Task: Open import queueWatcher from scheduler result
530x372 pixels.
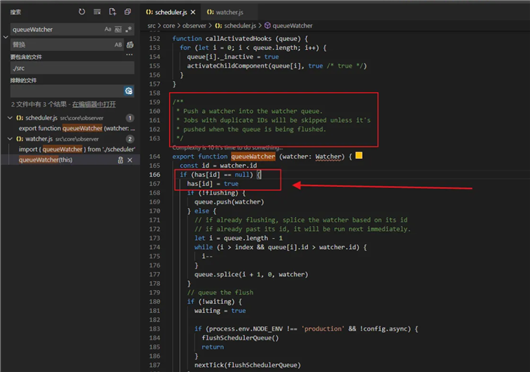Action: [x=77, y=149]
